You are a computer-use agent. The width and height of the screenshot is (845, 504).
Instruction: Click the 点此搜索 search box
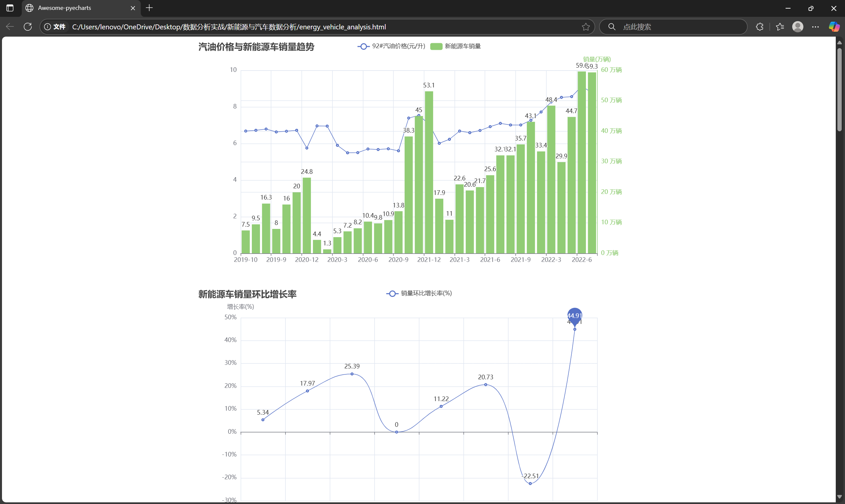click(x=676, y=26)
